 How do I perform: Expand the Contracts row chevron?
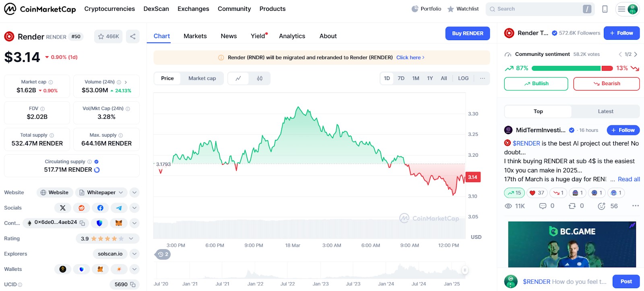(x=134, y=223)
